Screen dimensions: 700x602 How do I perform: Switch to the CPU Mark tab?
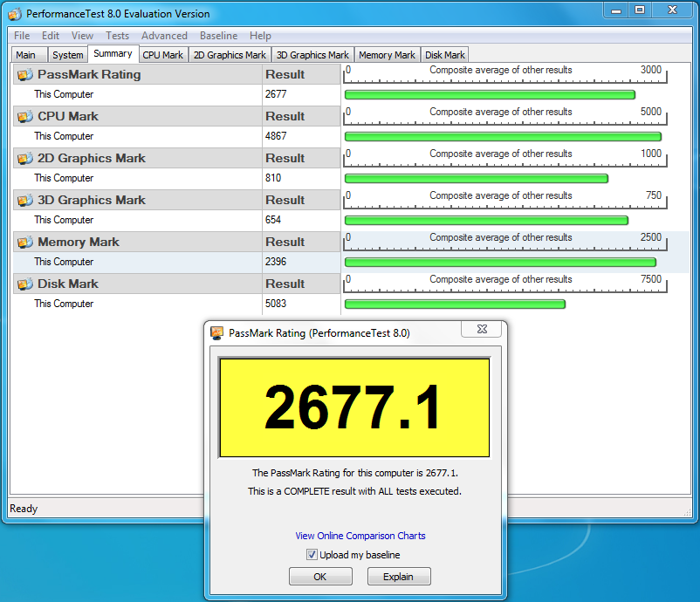tap(163, 55)
